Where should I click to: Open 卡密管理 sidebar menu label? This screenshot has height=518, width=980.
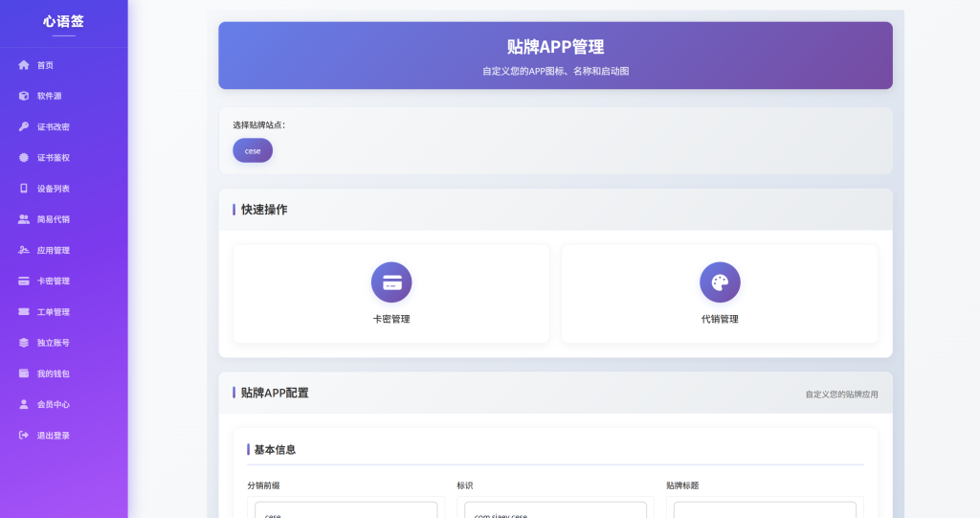coord(54,281)
